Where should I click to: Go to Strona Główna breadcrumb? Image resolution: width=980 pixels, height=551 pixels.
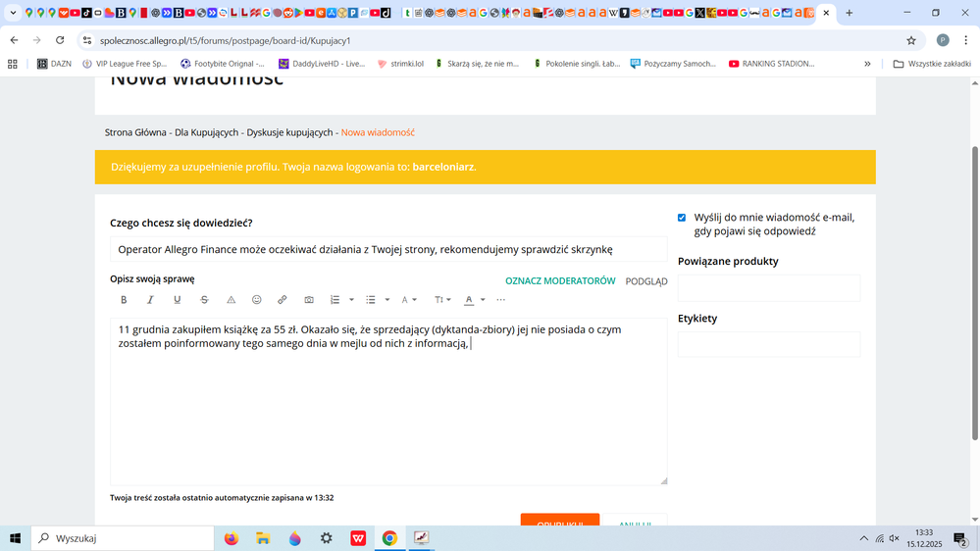pyautogui.click(x=135, y=132)
